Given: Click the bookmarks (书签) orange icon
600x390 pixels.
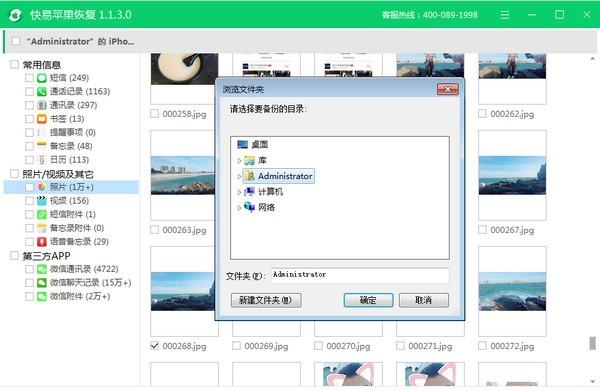Looking at the screenshot, I should [x=42, y=119].
